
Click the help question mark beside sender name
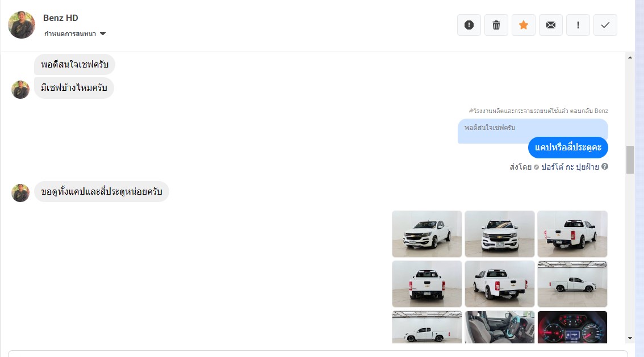[605, 167]
